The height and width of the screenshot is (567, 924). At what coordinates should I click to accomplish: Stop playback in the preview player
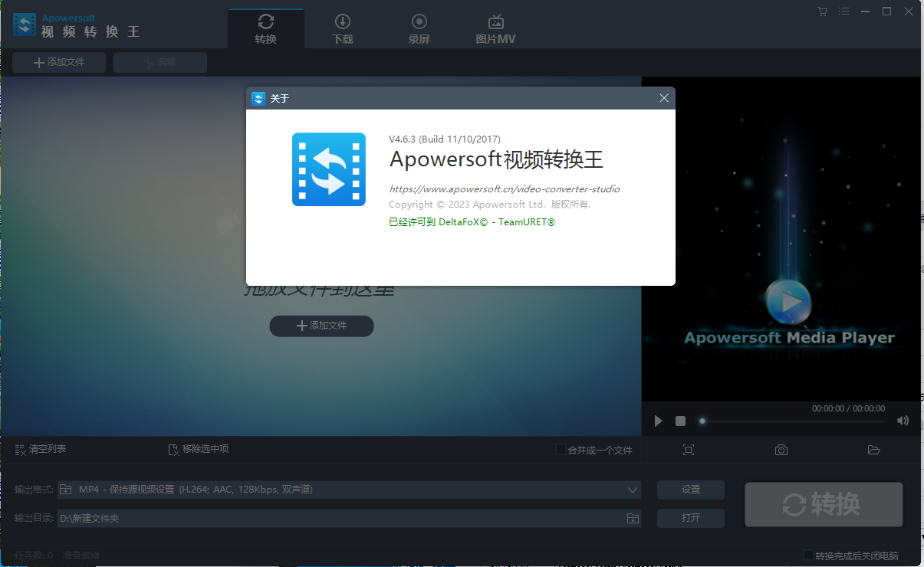(x=680, y=421)
